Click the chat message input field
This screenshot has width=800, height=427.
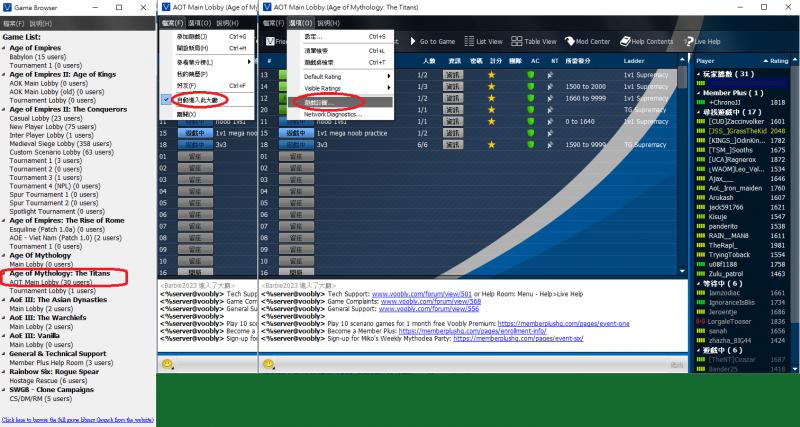[469, 364]
